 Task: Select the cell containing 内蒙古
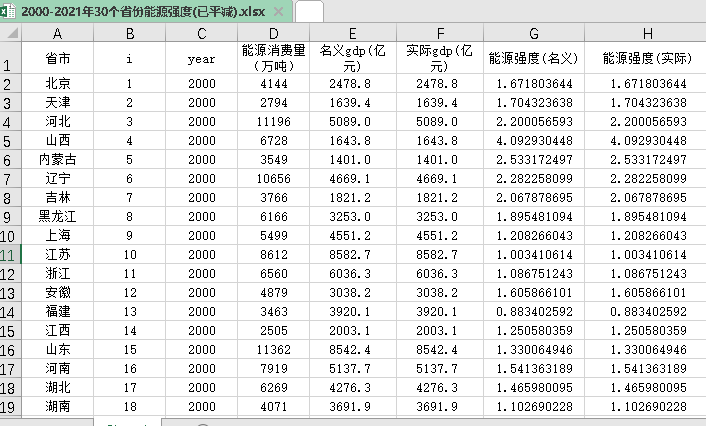(58, 159)
